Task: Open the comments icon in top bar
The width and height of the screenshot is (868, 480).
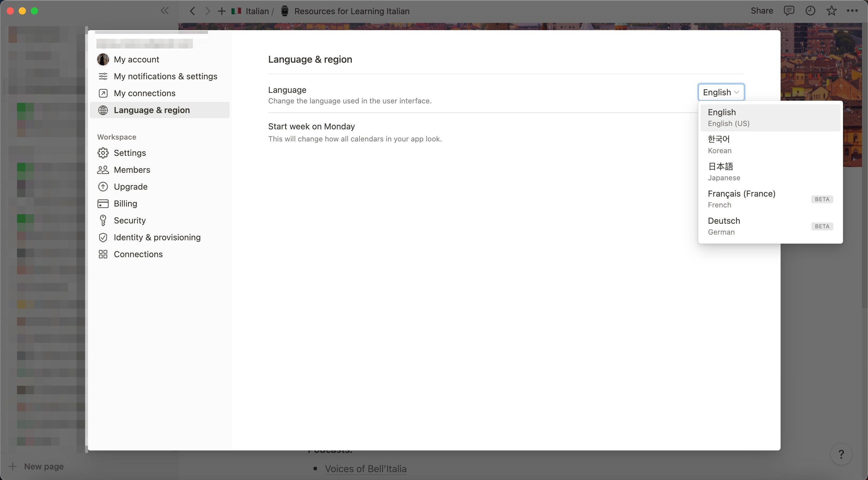Action: [x=789, y=11]
